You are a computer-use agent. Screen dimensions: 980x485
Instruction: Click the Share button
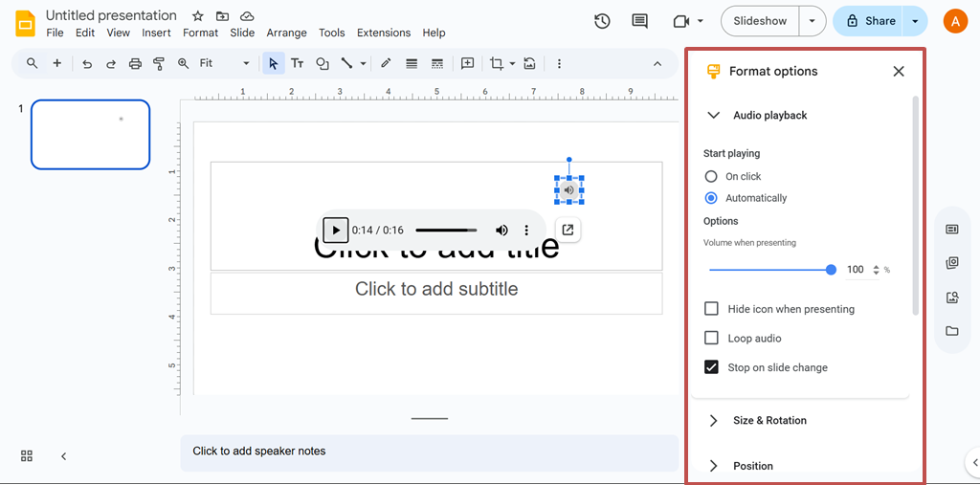click(x=869, y=21)
